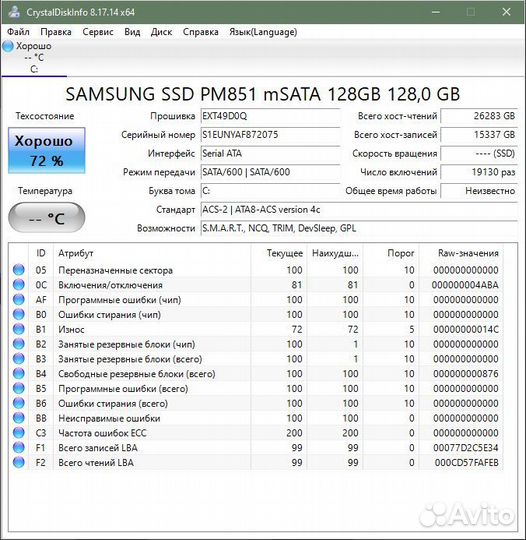Image resolution: width=526 pixels, height=540 pixels.
Task: Click the rotation speed value ---- (SSD)
Action: point(479,153)
